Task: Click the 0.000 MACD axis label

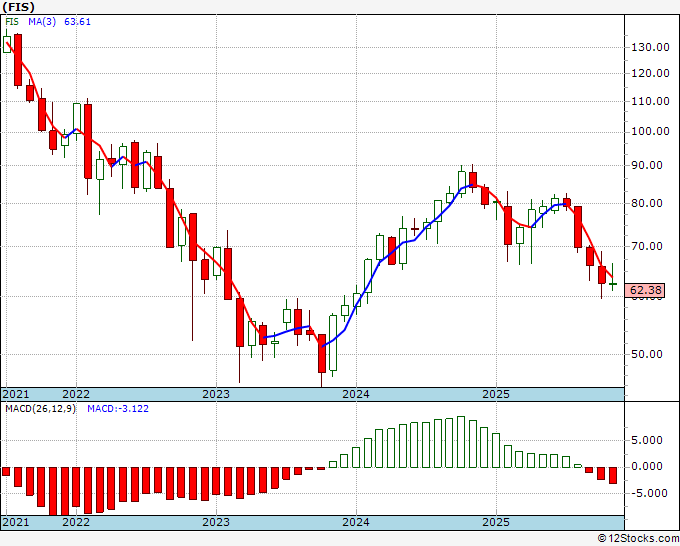Action: click(x=647, y=467)
